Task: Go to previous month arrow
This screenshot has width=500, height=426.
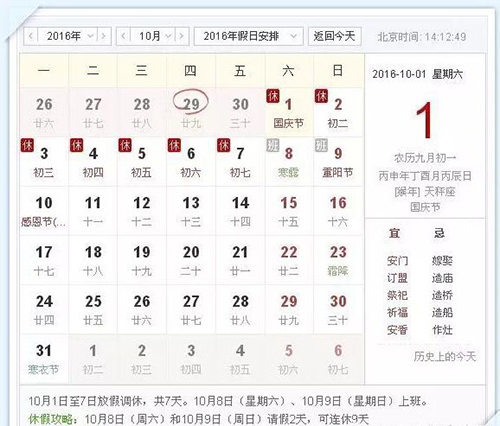Action: 123,36
